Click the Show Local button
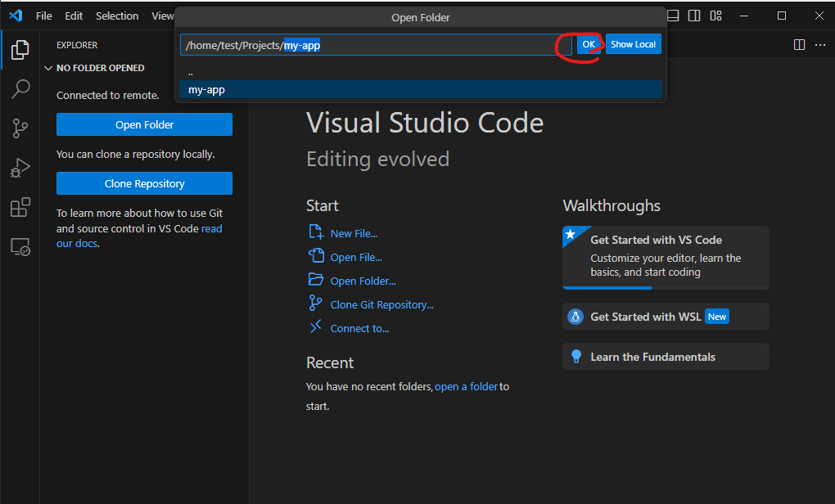The image size is (835, 504). (x=633, y=44)
